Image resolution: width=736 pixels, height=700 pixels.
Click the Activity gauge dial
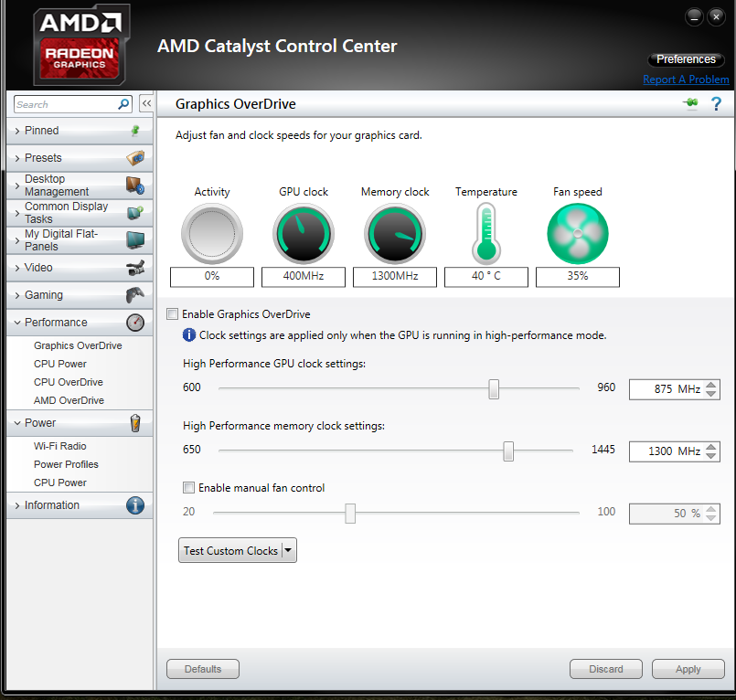tap(212, 234)
